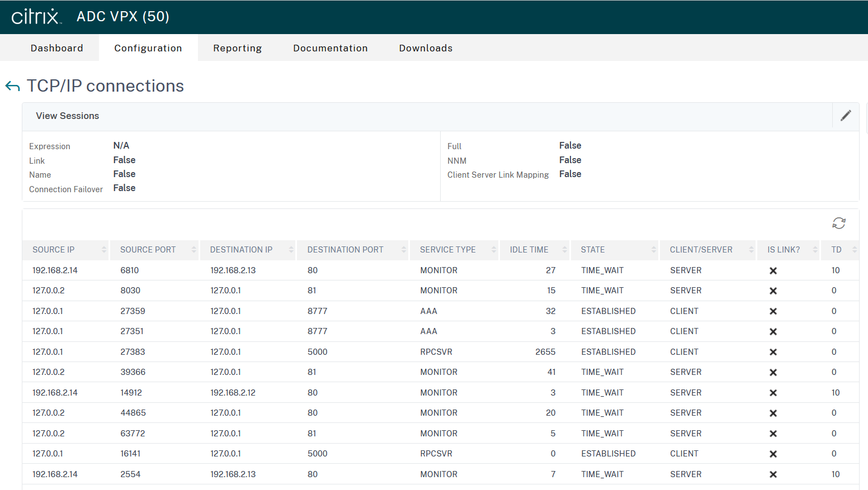Image resolution: width=868 pixels, height=490 pixels.
Task: Click the X icon in the first row
Action: 773,270
